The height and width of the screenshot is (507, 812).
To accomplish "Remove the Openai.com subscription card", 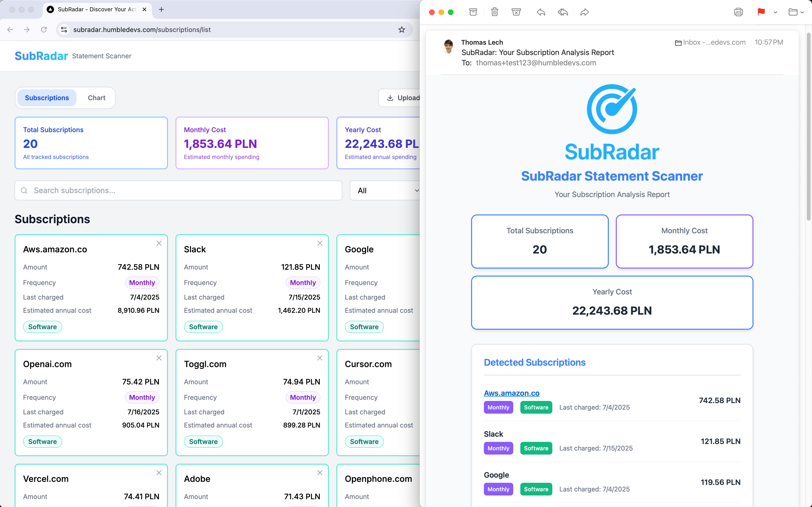I will [x=159, y=358].
